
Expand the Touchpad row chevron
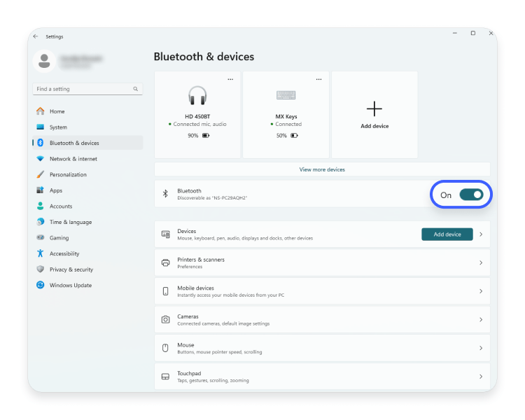pos(481,377)
